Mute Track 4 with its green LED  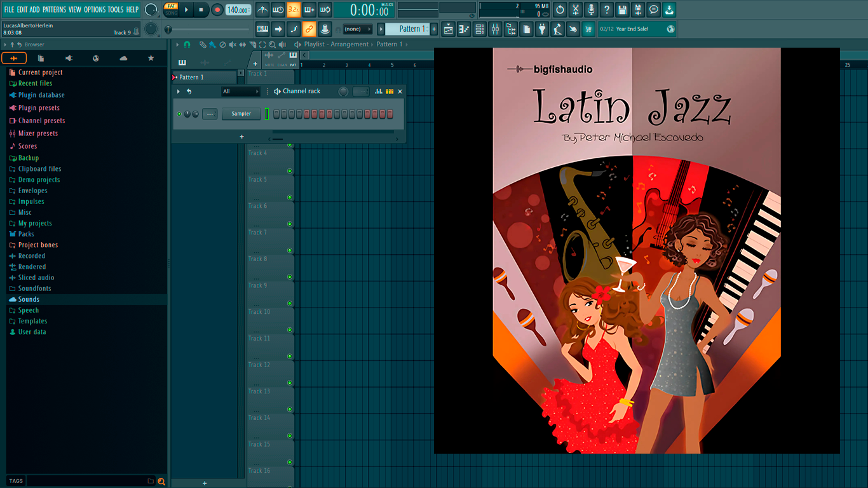point(290,171)
